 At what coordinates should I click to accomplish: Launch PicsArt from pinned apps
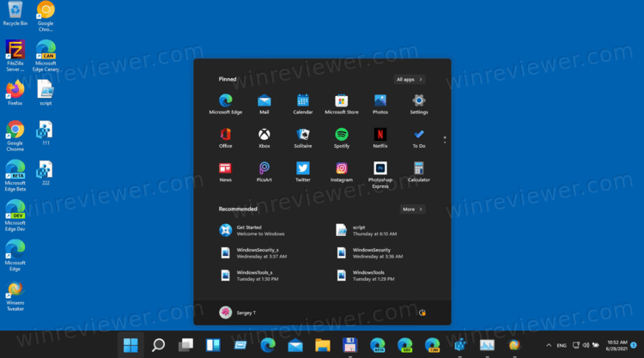click(x=264, y=172)
